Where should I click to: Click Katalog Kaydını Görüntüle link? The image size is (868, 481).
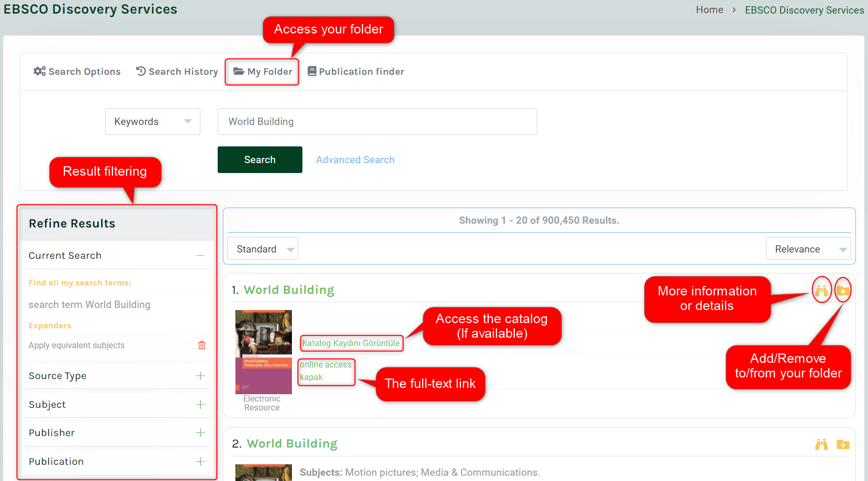pos(351,343)
